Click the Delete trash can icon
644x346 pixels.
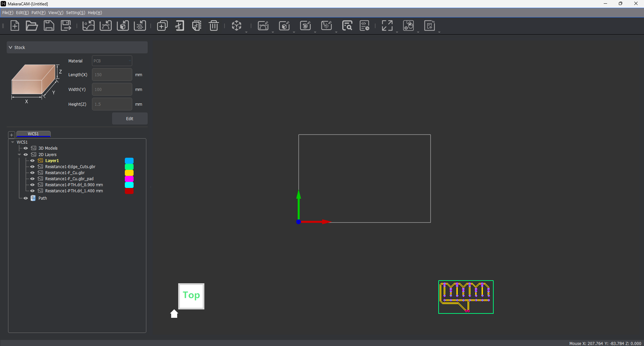pyautogui.click(x=214, y=26)
